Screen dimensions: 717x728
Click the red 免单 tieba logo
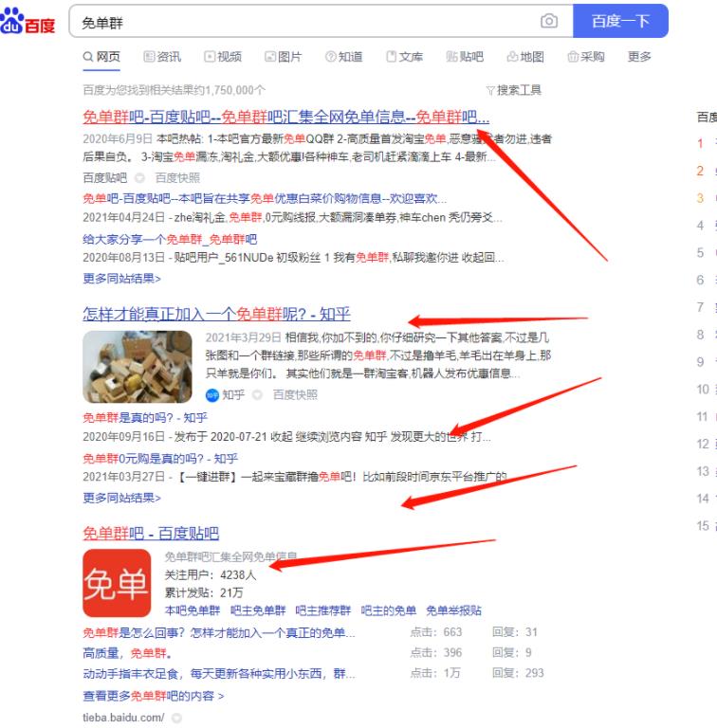(117, 583)
